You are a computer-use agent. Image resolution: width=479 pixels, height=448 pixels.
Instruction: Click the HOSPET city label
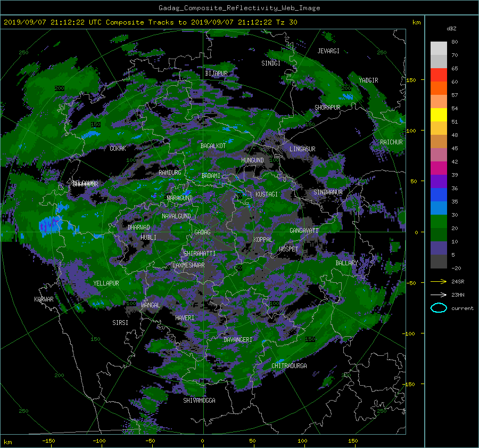[x=288, y=249]
